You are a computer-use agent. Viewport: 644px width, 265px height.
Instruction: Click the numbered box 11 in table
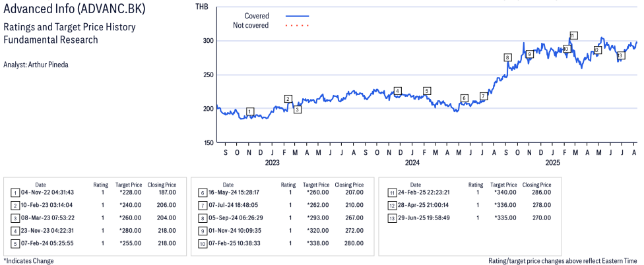(391, 192)
